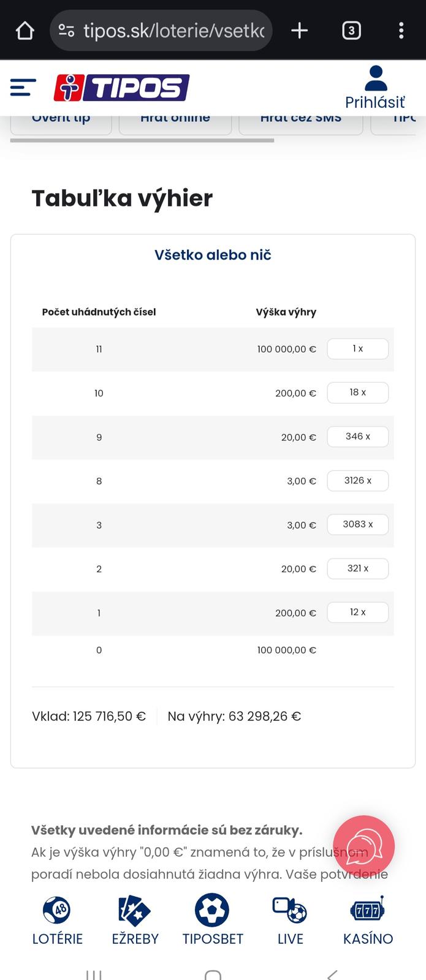This screenshot has height=980, width=426.
Task: Tap the TIPOS logo
Action: coord(121,88)
